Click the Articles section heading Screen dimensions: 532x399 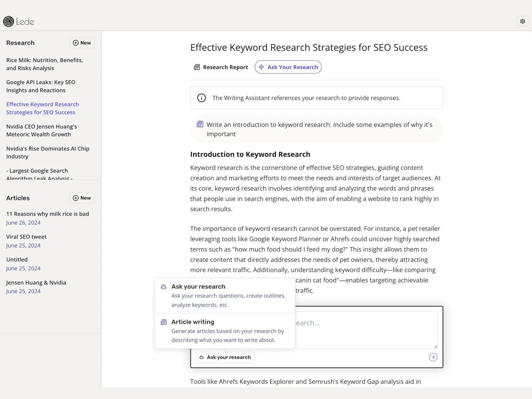[18, 198]
